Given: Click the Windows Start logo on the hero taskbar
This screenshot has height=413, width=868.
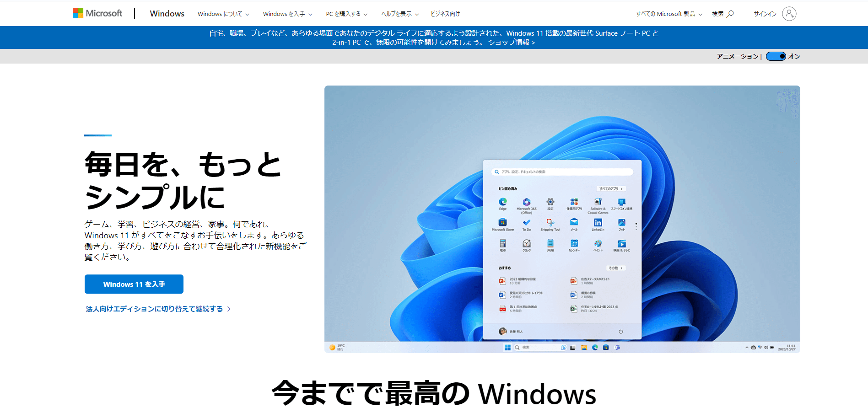Looking at the screenshot, I should (x=507, y=348).
